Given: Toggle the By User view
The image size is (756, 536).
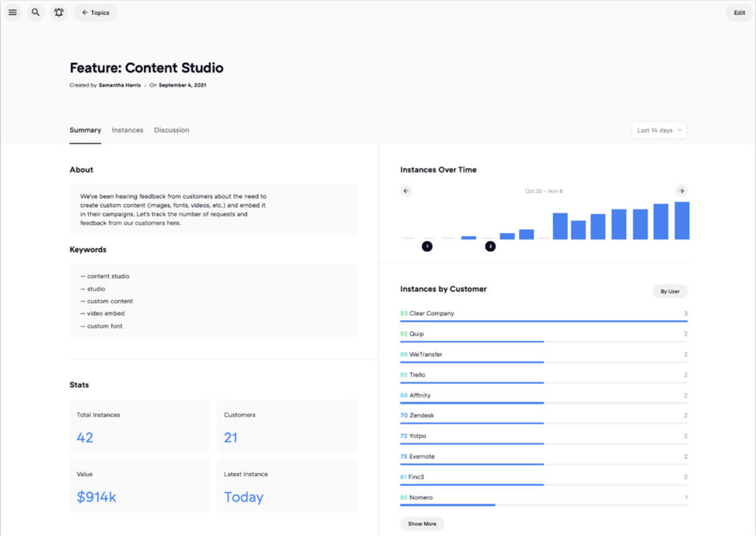Looking at the screenshot, I should [x=669, y=291].
